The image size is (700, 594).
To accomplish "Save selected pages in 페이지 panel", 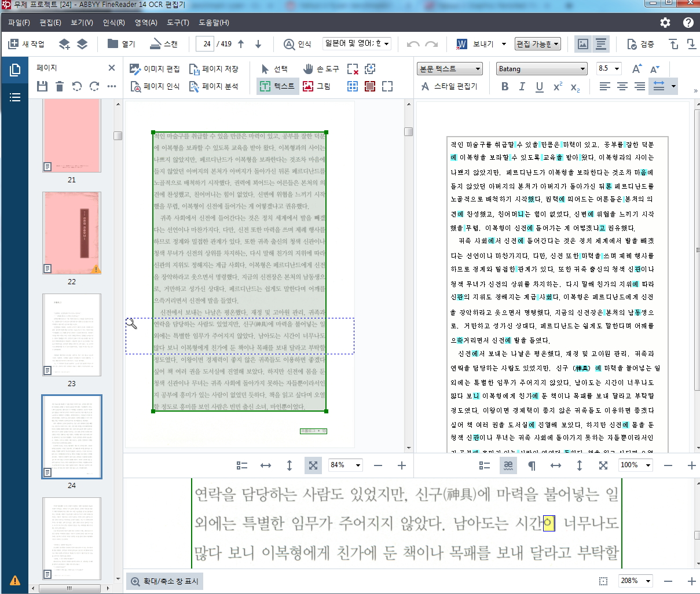I will coord(42,86).
